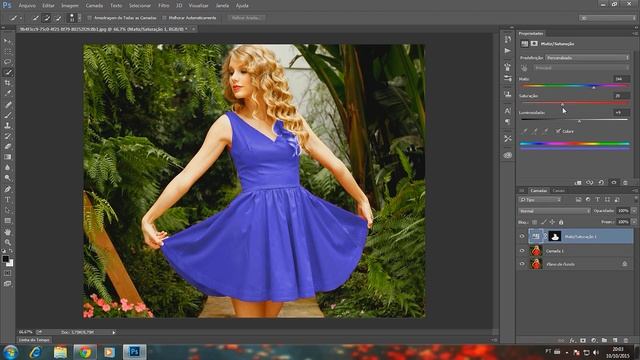Viewport: 640px width, 360px height.
Task: Click the Saturação slider handle
Action: [562, 104]
